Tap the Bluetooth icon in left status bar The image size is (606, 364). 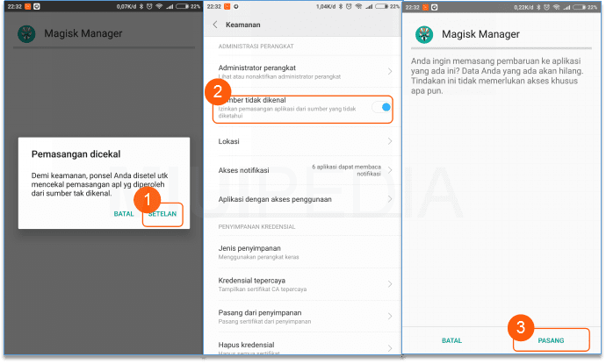141,6
